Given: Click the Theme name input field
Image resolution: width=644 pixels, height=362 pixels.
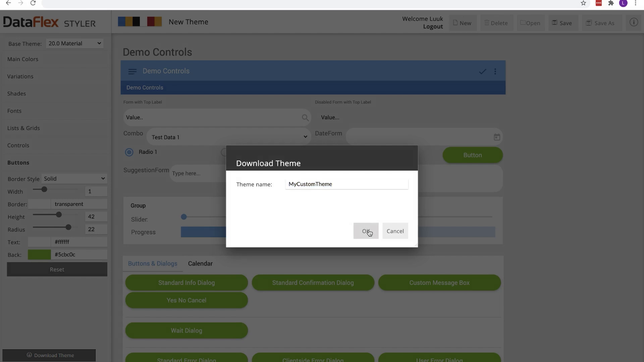Looking at the screenshot, I should point(346,184).
